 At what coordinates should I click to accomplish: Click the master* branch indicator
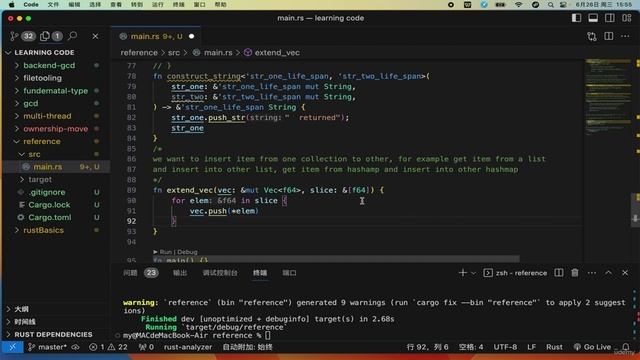(x=47, y=347)
